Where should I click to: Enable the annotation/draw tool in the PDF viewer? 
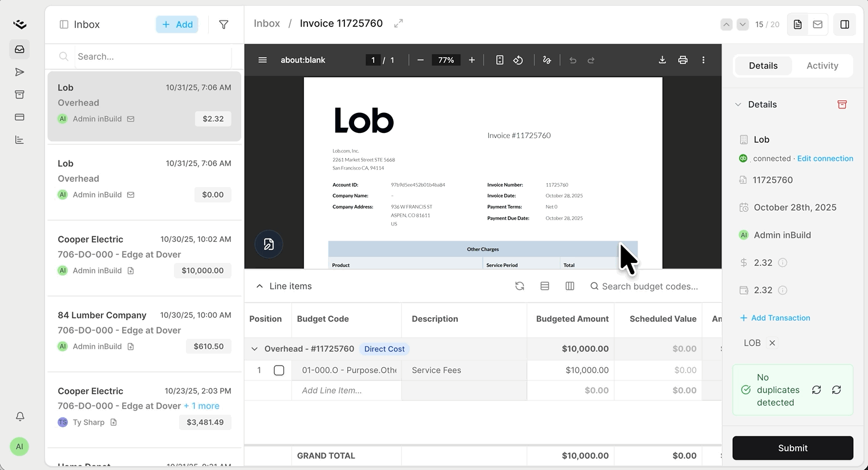(x=547, y=60)
